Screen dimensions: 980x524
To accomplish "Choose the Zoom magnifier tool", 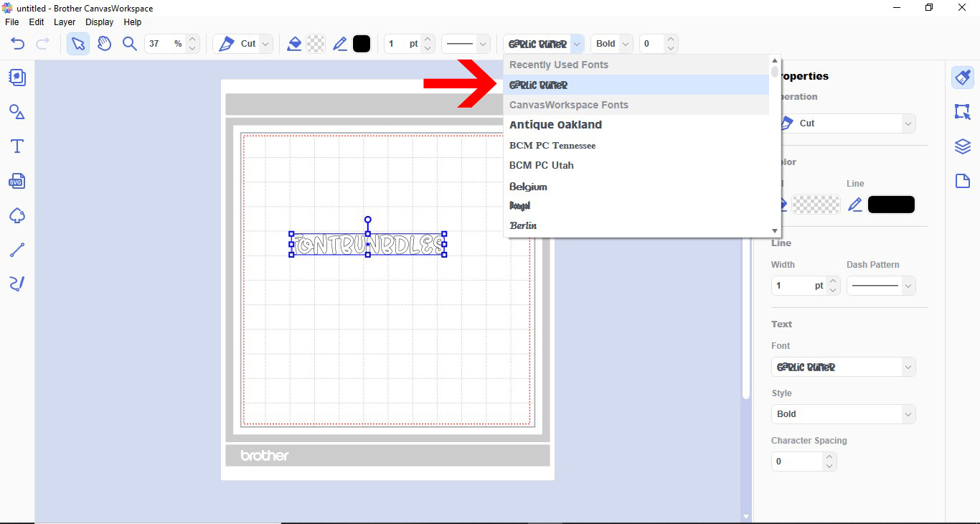I will [x=130, y=44].
